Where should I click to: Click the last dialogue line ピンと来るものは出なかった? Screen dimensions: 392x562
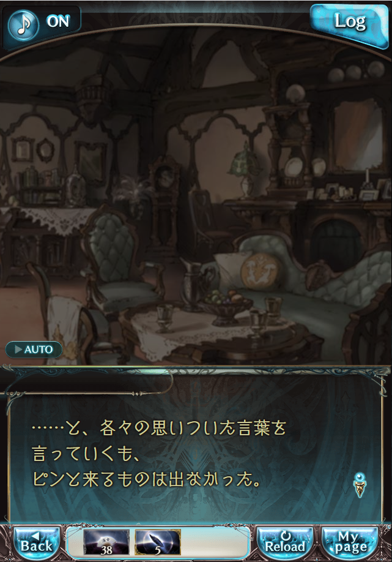[x=146, y=479]
